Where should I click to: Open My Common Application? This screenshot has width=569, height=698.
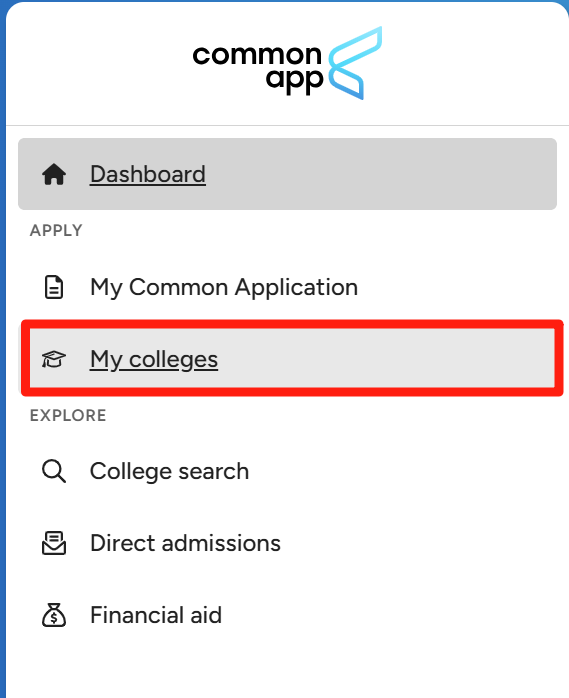[x=224, y=287]
